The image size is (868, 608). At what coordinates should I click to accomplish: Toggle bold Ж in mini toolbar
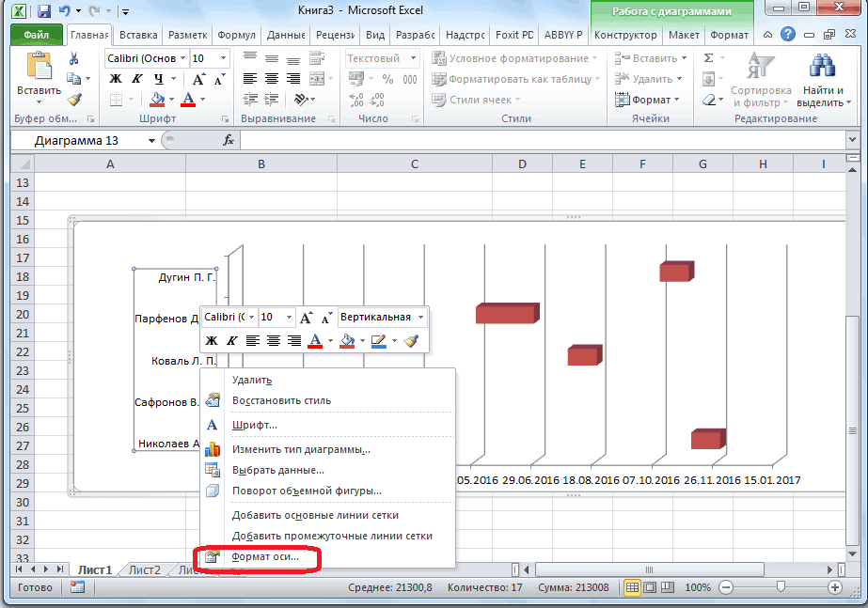pyautogui.click(x=212, y=340)
